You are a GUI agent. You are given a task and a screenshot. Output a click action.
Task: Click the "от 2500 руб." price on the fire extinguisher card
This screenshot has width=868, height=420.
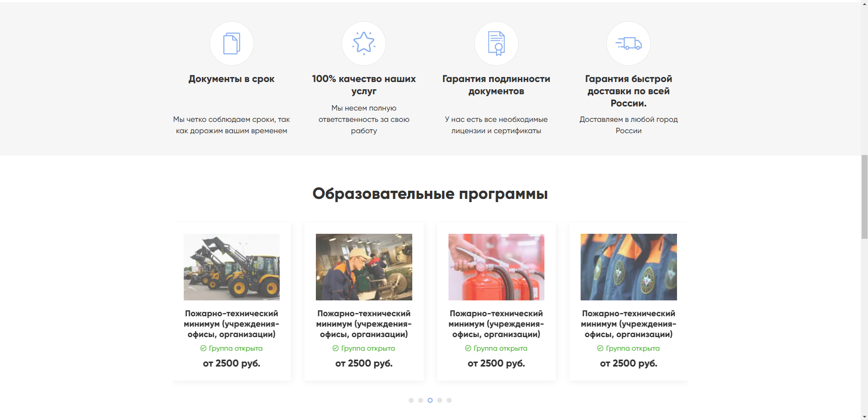pyautogui.click(x=496, y=363)
